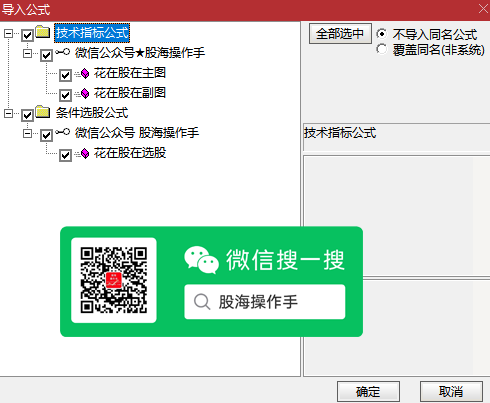Click 技术指标公式 text in description panel
490x403 pixels.
click(340, 133)
